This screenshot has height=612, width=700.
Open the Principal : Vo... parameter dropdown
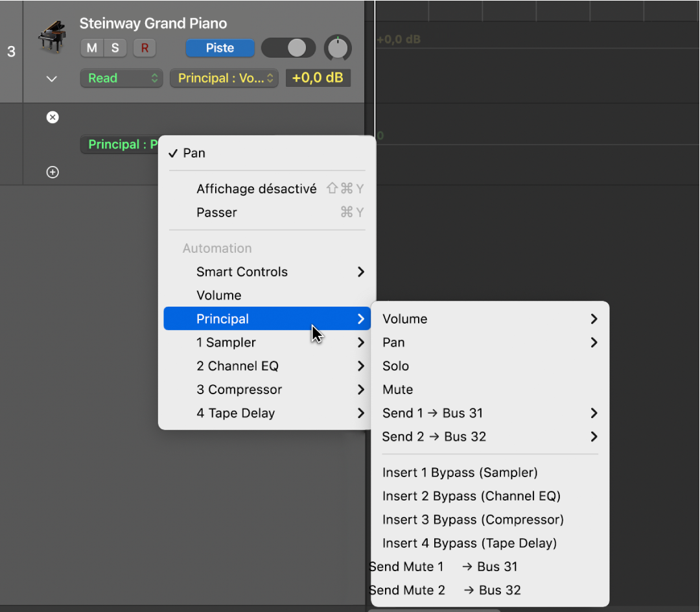(x=224, y=78)
